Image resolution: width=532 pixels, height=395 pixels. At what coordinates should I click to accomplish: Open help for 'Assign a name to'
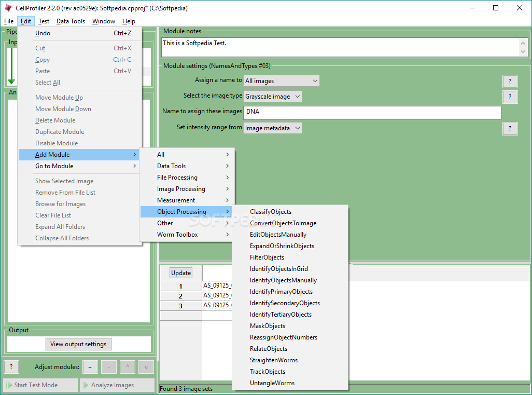pos(510,81)
